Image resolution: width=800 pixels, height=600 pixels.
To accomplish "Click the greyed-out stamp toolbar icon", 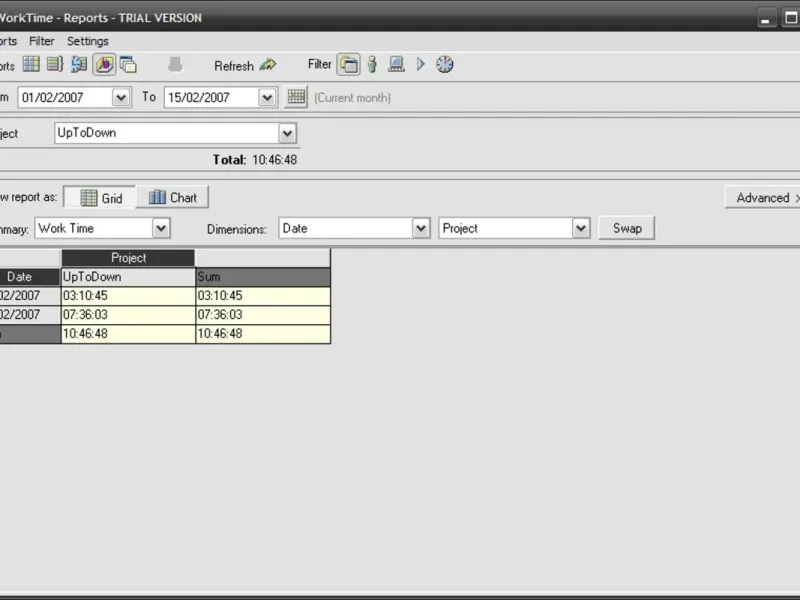I will (175, 65).
